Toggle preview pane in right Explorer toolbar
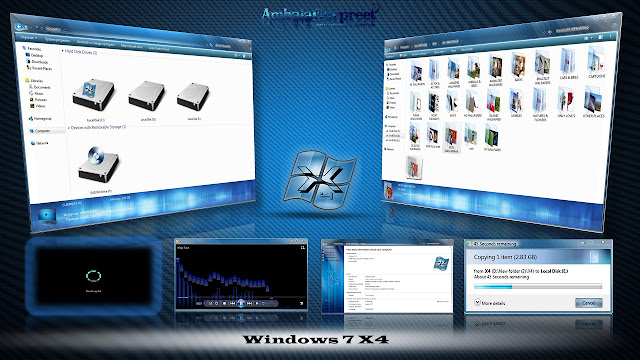This screenshot has width=640, height=360. (x=601, y=37)
